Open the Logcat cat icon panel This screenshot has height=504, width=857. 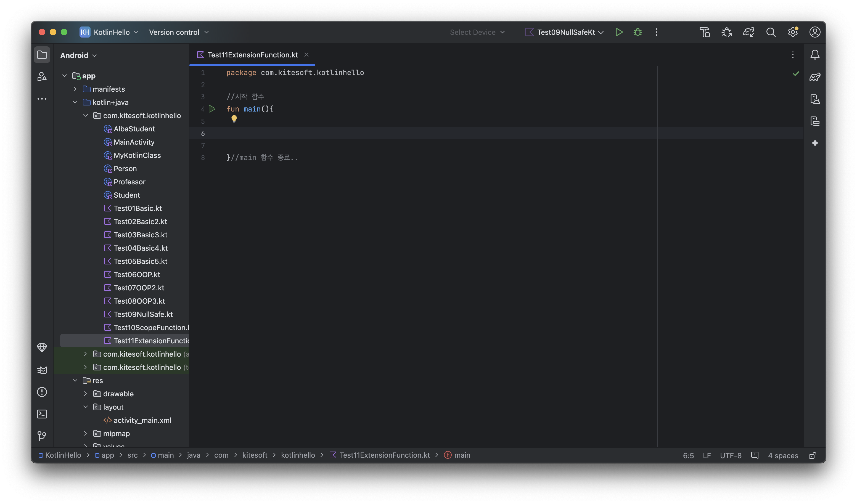tap(42, 370)
